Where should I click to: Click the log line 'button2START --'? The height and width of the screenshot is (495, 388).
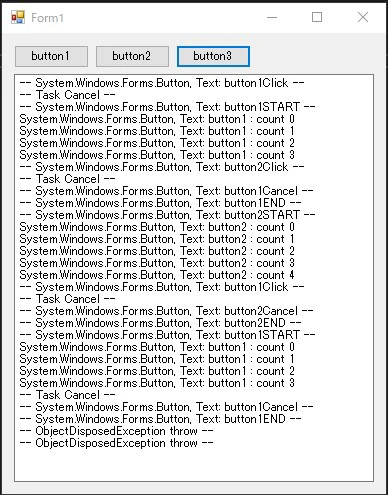(x=167, y=215)
